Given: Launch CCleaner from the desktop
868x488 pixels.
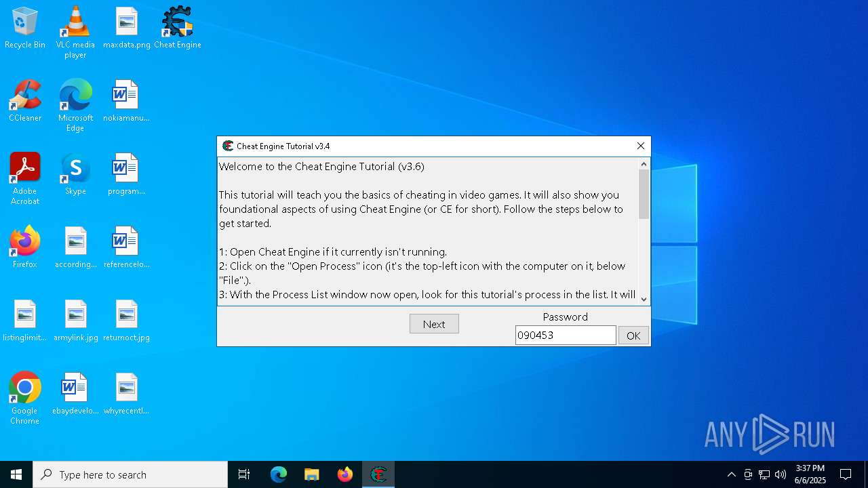Looking at the screenshot, I should [25, 101].
